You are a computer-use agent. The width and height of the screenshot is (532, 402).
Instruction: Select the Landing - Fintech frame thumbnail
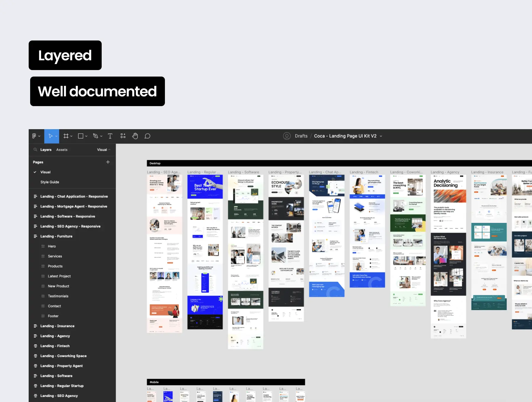tap(367, 231)
